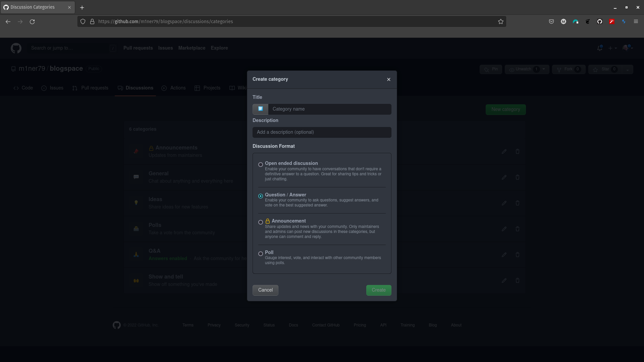The image size is (644, 362).
Task: Switch to the Code tab
Action: coord(23,88)
